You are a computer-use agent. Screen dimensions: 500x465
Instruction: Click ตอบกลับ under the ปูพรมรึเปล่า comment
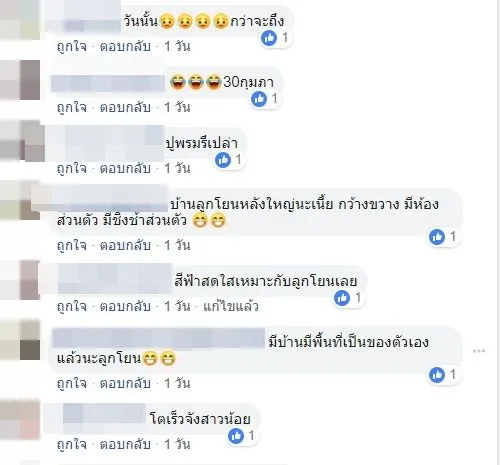[125, 168]
